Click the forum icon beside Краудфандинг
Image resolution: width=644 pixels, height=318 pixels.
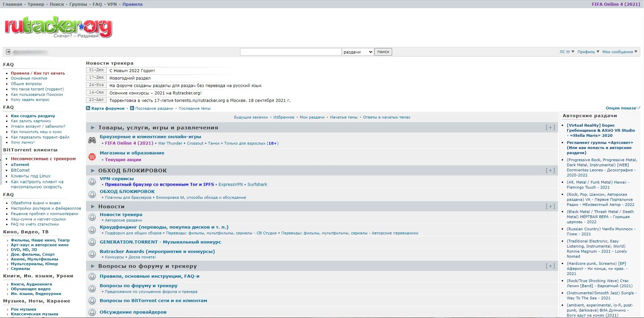click(92, 230)
